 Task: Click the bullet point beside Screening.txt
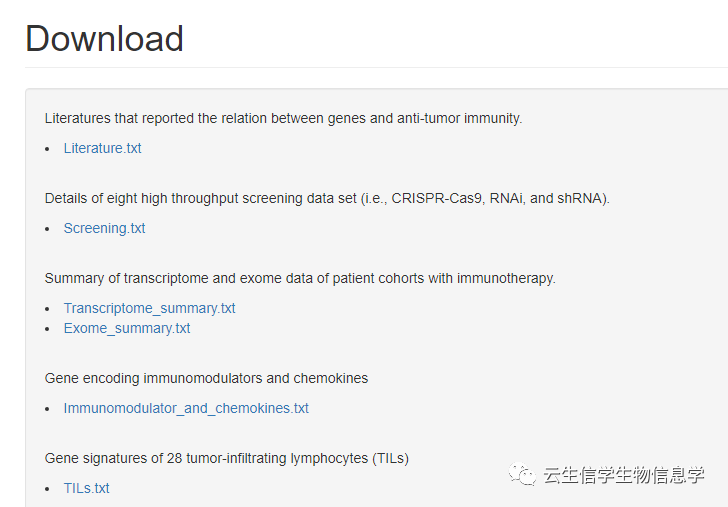(x=48, y=229)
